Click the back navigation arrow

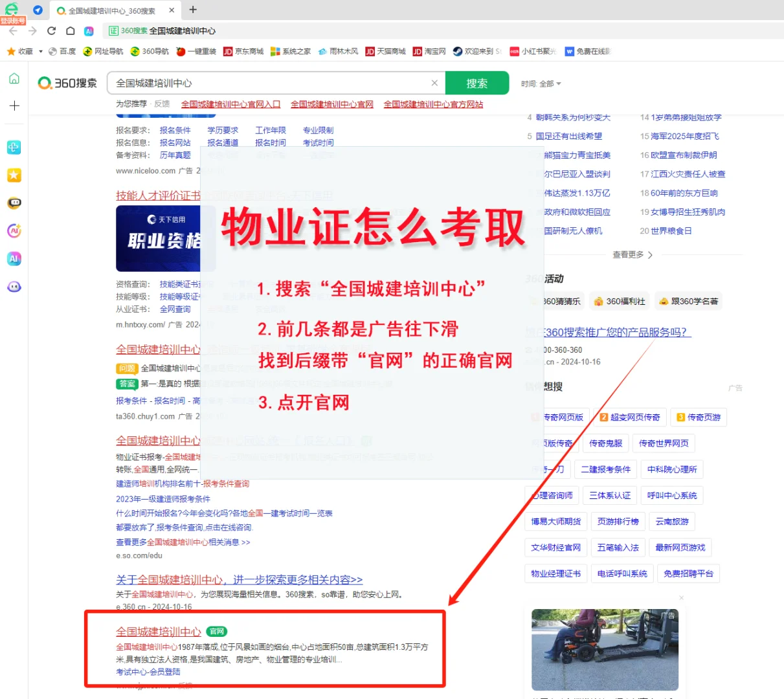[14, 30]
